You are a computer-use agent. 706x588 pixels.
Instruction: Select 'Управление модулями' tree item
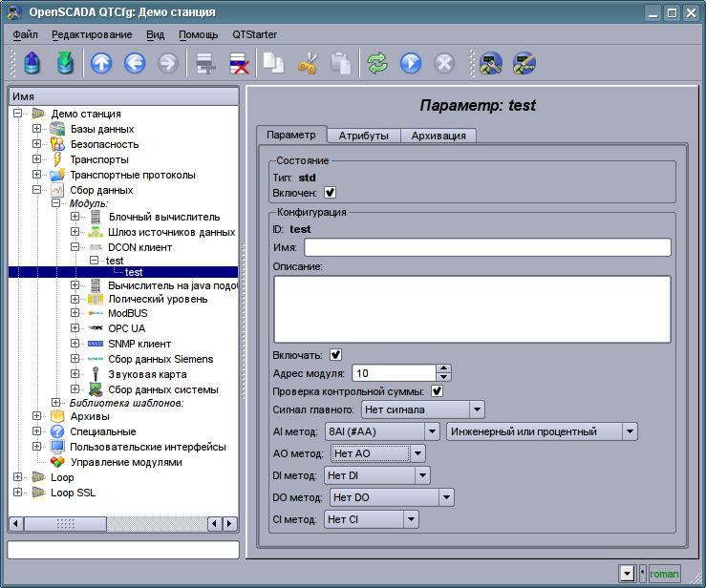pyautogui.click(x=125, y=462)
